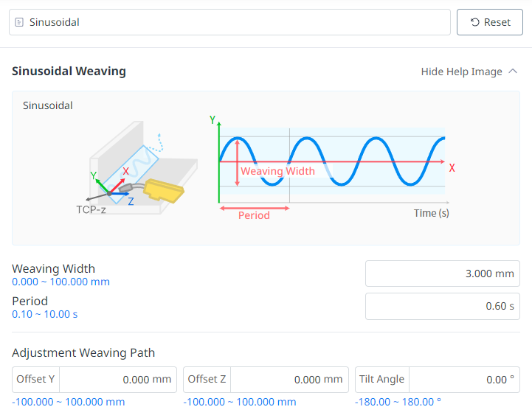Image resolution: width=532 pixels, height=418 pixels.
Task: Click the Sinusoidal Weaving section heading
Action: [x=69, y=72]
